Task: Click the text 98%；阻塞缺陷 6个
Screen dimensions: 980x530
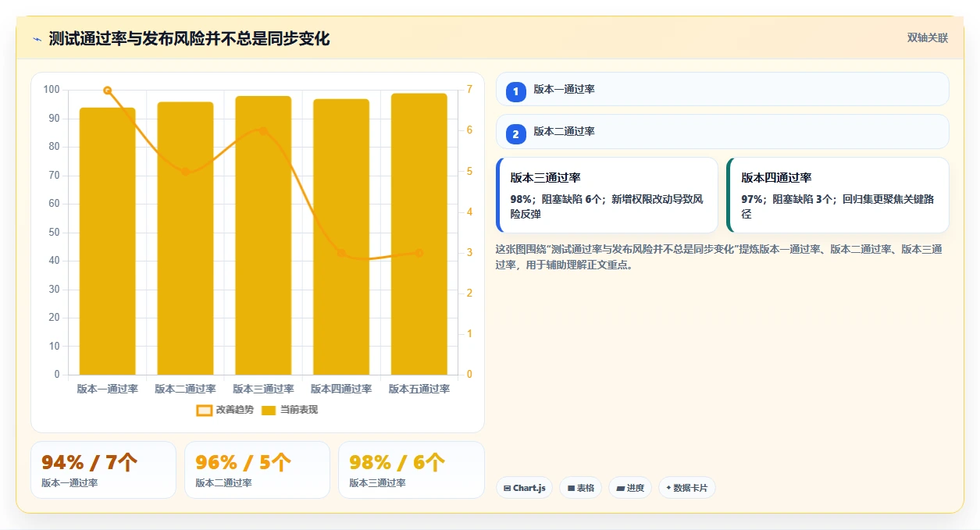Action: coord(555,199)
